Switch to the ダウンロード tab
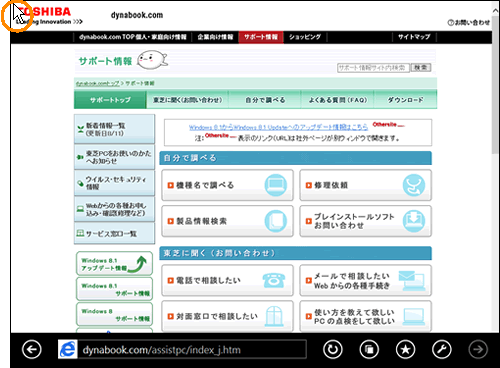This screenshot has height=368, width=500. (405, 100)
